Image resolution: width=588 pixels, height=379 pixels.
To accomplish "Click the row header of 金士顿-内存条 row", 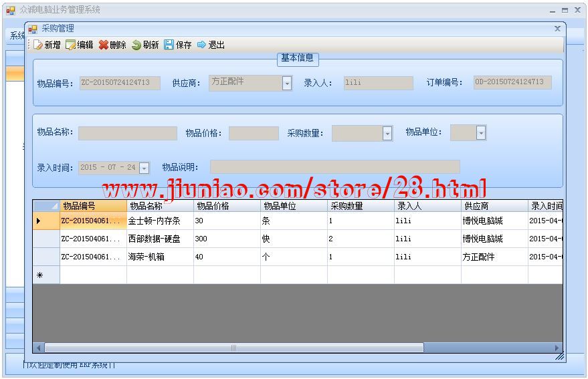I will [x=47, y=221].
